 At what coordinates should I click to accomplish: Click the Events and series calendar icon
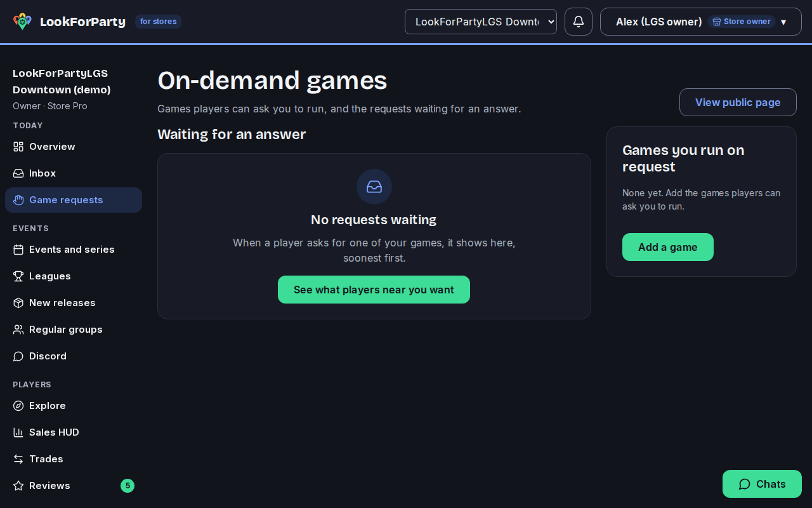[18, 250]
